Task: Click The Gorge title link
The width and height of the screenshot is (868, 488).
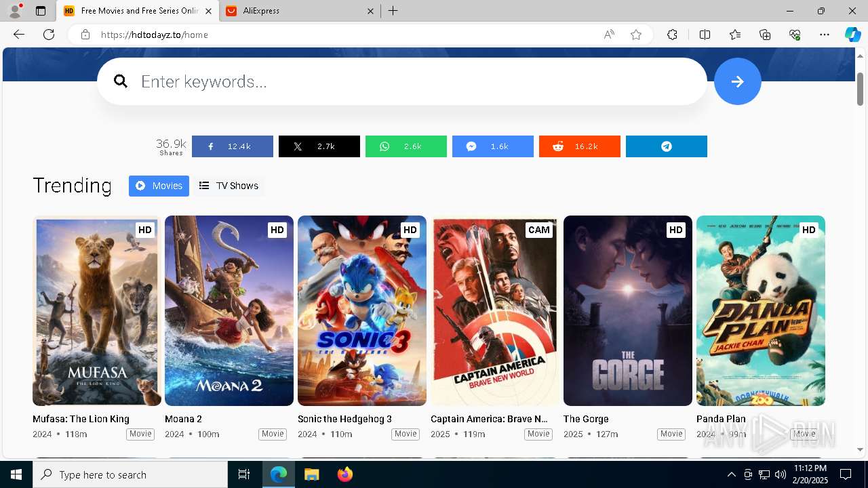Action: point(586,419)
